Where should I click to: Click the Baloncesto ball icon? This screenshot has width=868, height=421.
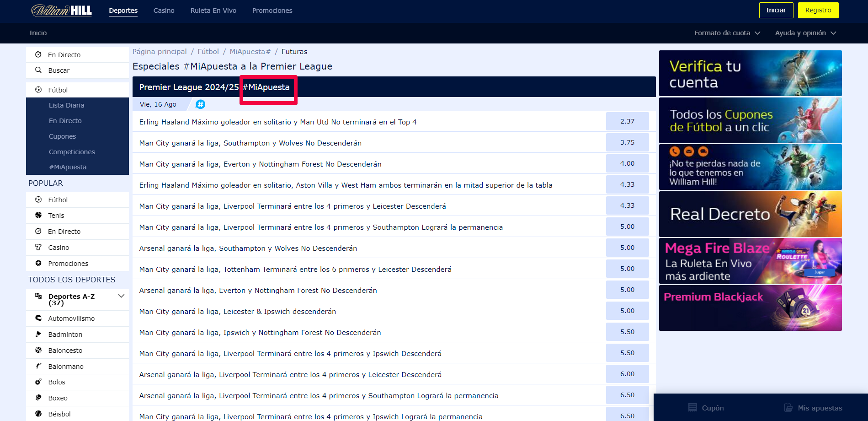(x=38, y=350)
